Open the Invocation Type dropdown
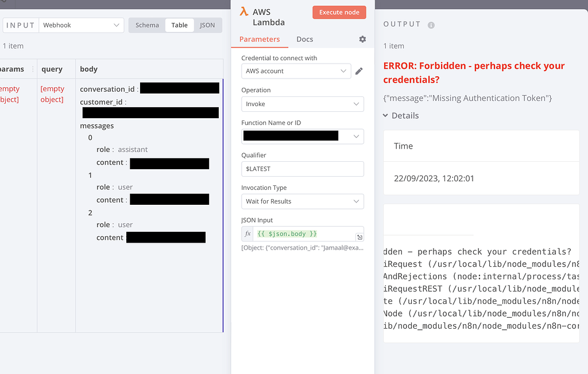 point(303,201)
